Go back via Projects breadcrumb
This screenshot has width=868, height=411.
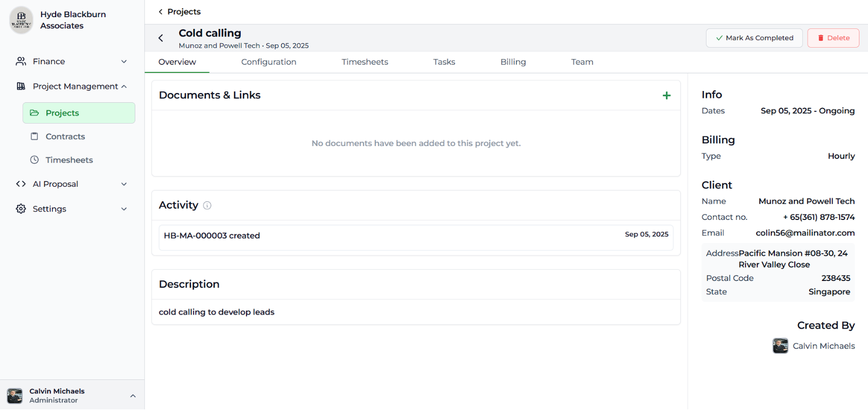click(179, 12)
